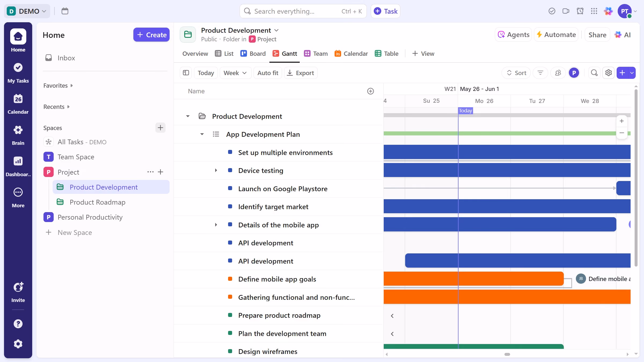This screenshot has height=362, width=644.
Task: Click the Search everything field
Action: click(303, 11)
